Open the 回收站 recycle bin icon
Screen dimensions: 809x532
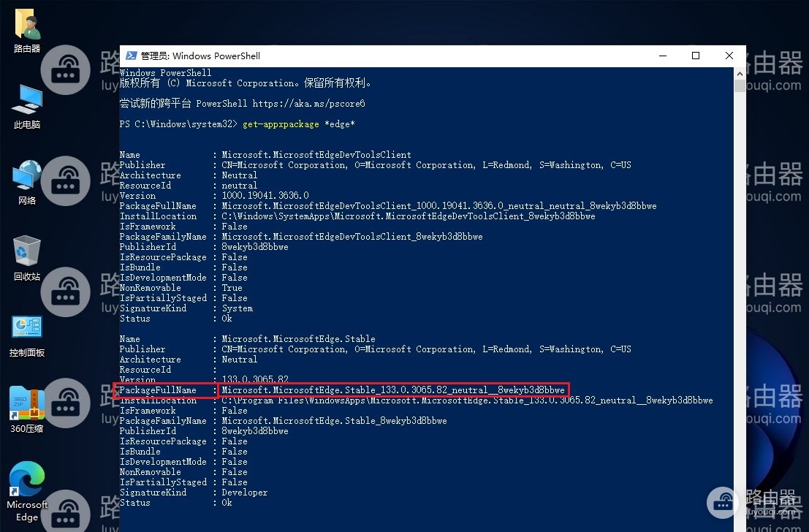[27, 258]
